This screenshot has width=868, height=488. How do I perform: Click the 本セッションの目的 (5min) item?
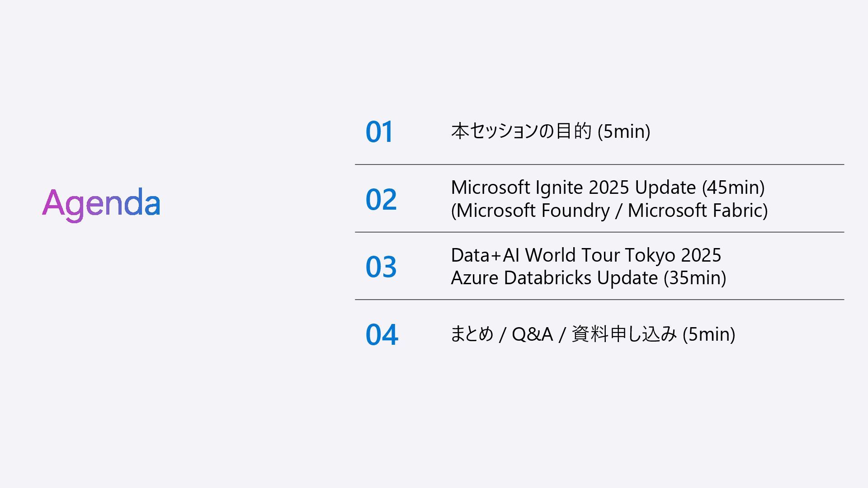coord(551,131)
